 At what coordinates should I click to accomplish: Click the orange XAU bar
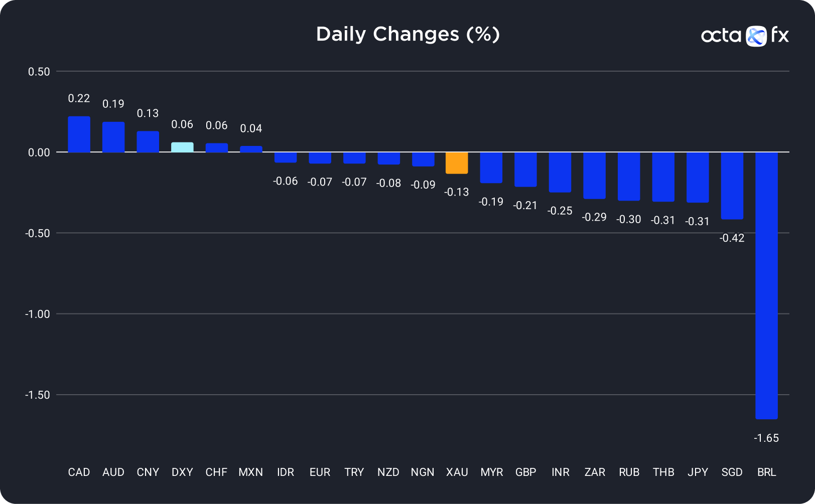tap(457, 163)
